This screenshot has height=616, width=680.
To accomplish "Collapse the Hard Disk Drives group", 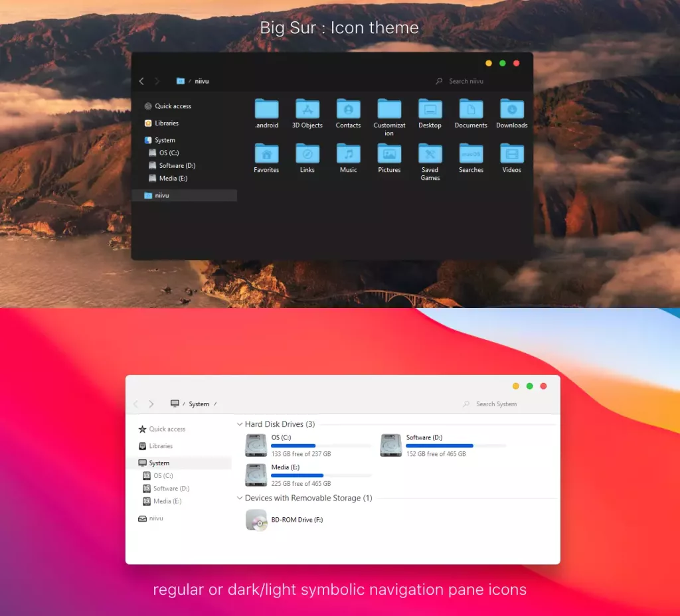I will click(x=239, y=424).
